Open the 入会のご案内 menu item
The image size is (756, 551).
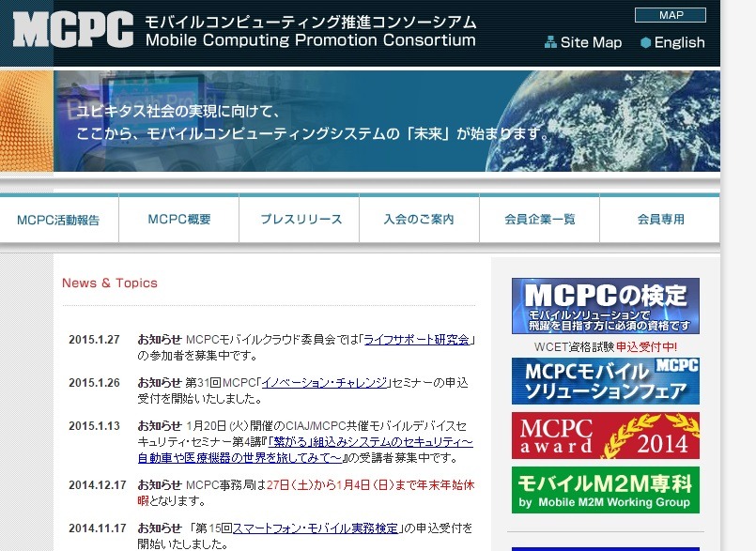coord(419,220)
